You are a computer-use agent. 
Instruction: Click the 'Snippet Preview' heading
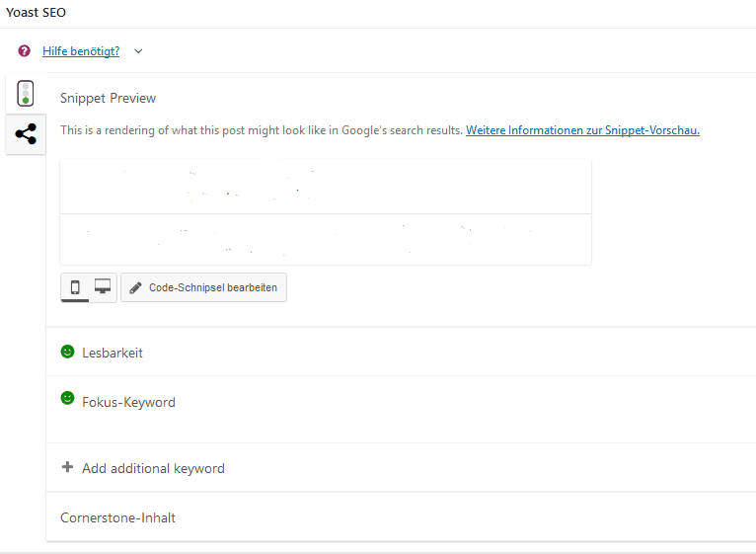(x=108, y=98)
